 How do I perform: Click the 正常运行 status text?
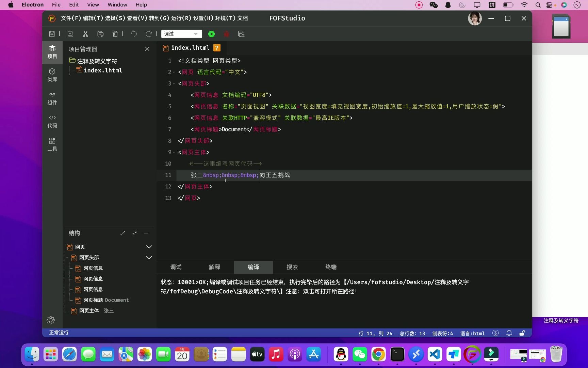coord(59,333)
